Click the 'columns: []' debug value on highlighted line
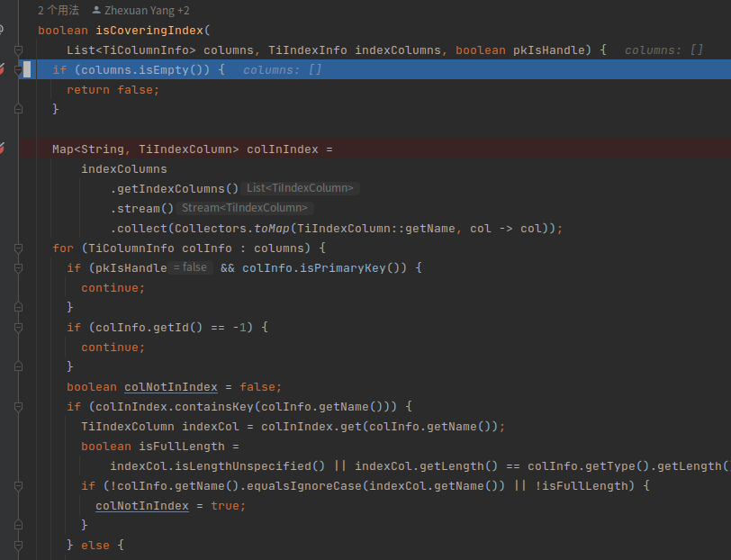This screenshot has width=731, height=560. click(282, 70)
